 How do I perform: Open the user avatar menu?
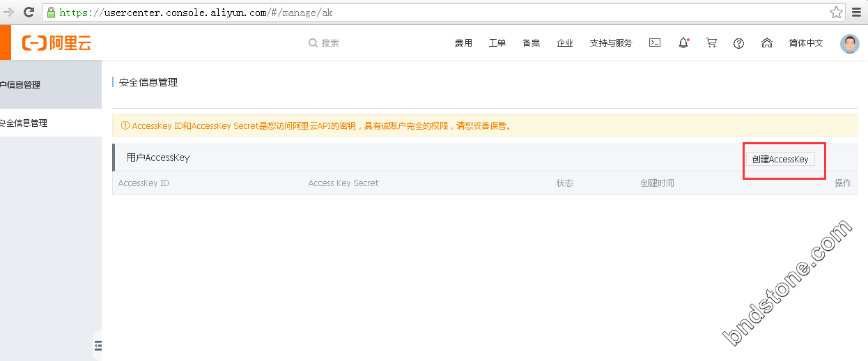point(850,44)
